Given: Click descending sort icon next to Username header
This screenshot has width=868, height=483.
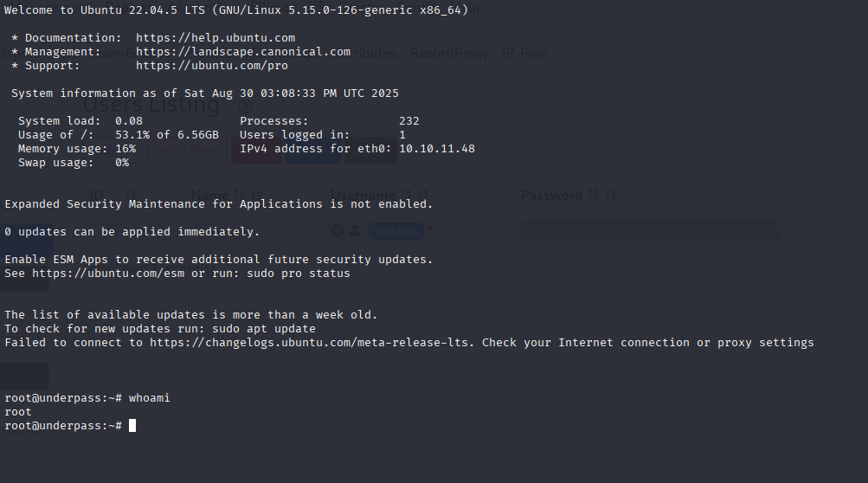Looking at the screenshot, I should click(x=423, y=195).
